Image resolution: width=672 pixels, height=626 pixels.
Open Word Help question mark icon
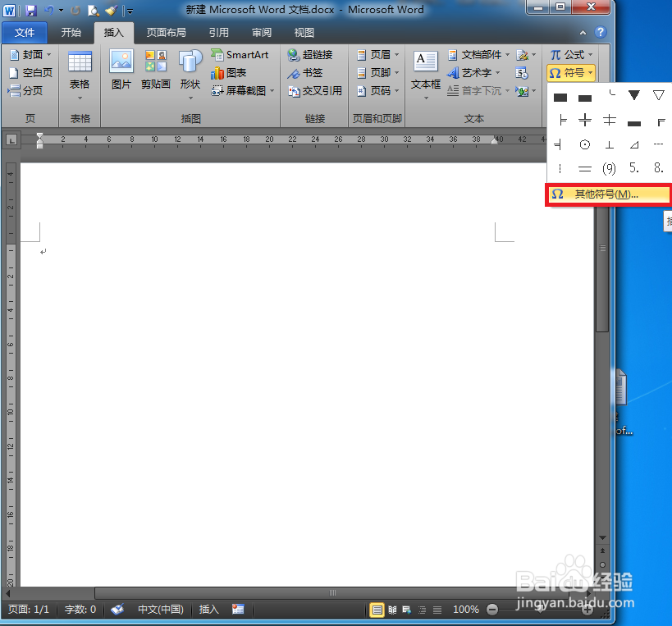pyautogui.click(x=601, y=32)
